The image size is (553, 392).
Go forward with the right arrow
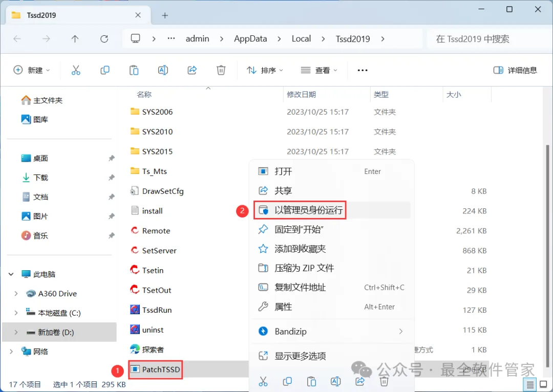click(x=46, y=39)
